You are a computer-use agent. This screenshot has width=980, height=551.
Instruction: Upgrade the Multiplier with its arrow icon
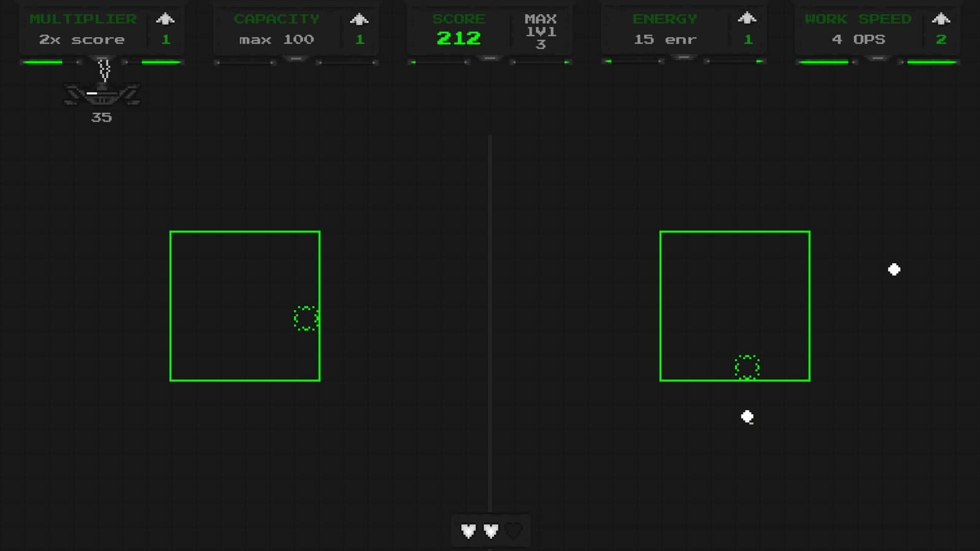click(165, 19)
